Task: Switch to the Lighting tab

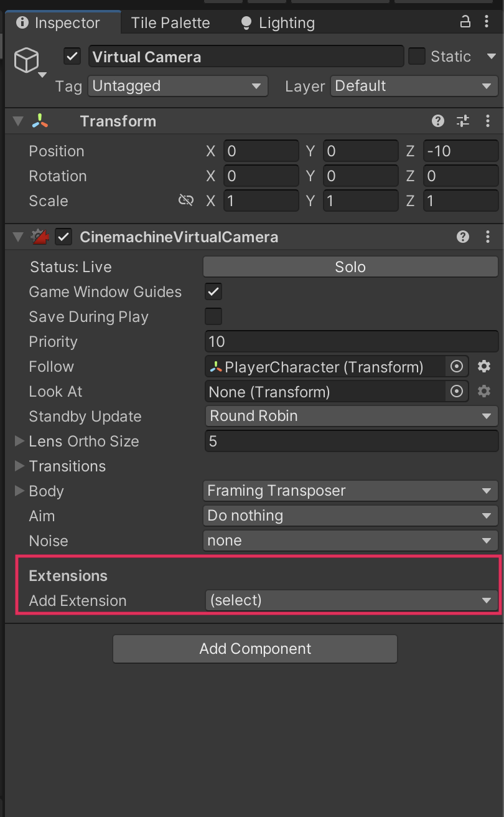Action: point(278,23)
